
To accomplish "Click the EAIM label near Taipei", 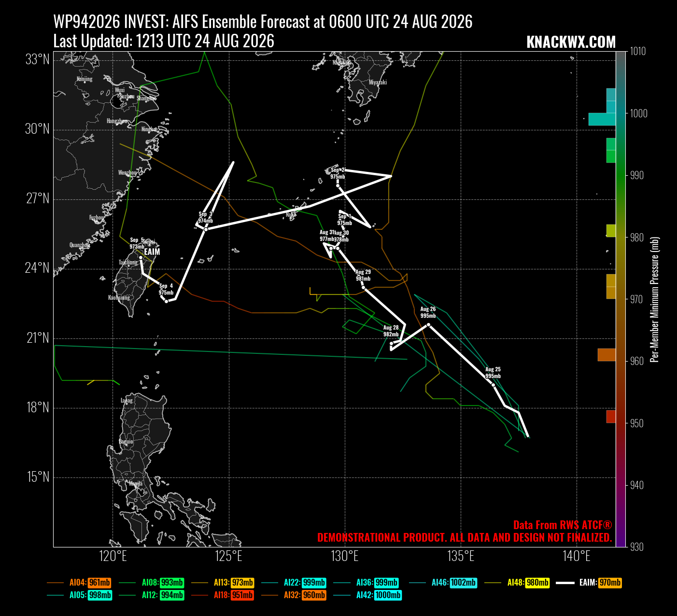I will coord(152,252).
